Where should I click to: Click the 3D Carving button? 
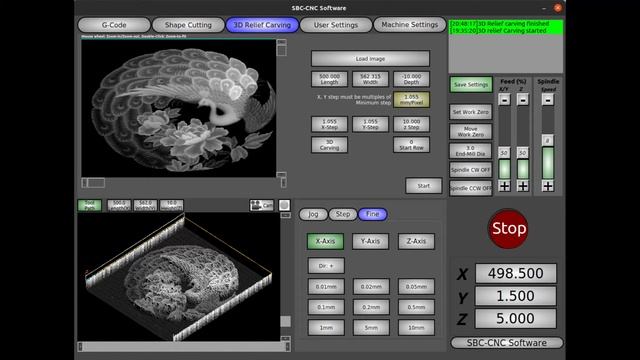click(x=329, y=145)
